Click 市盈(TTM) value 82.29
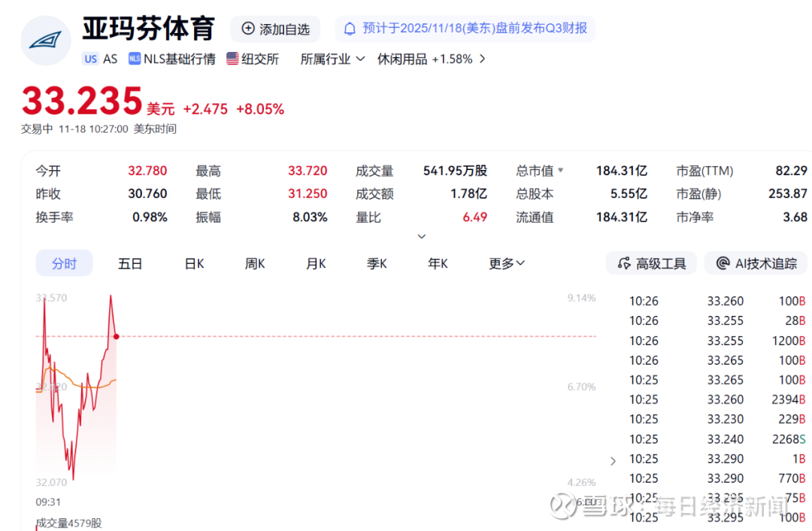Screen dimensions: 812x531 coord(791,171)
